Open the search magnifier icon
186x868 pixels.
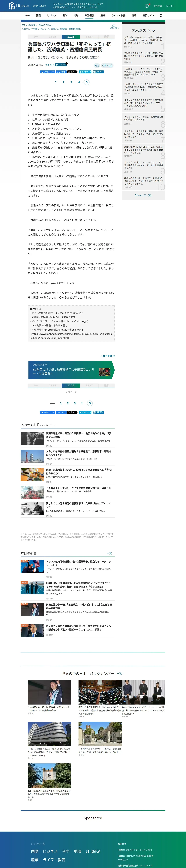(x=161, y=15)
